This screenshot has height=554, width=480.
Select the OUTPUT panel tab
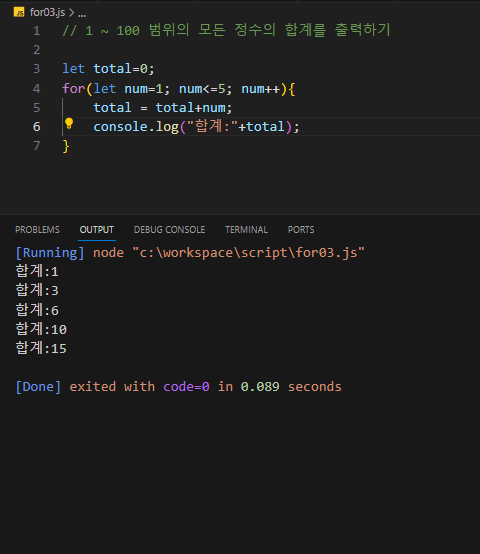(x=97, y=230)
